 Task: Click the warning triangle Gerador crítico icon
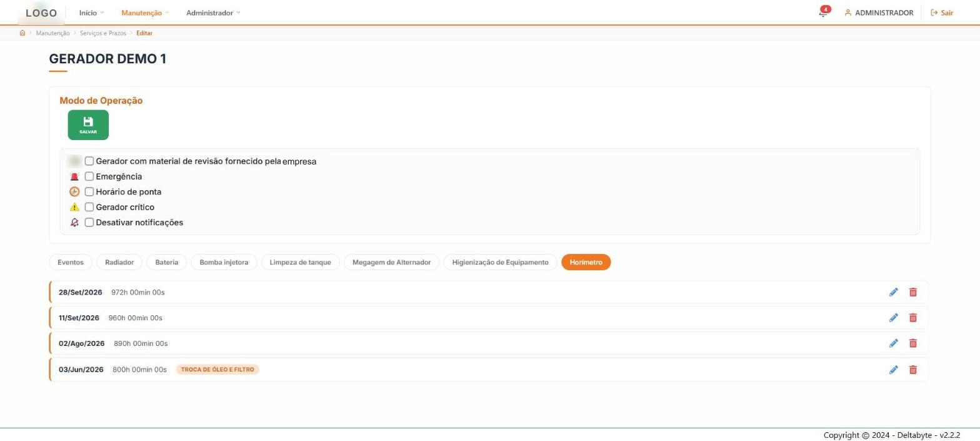point(74,207)
